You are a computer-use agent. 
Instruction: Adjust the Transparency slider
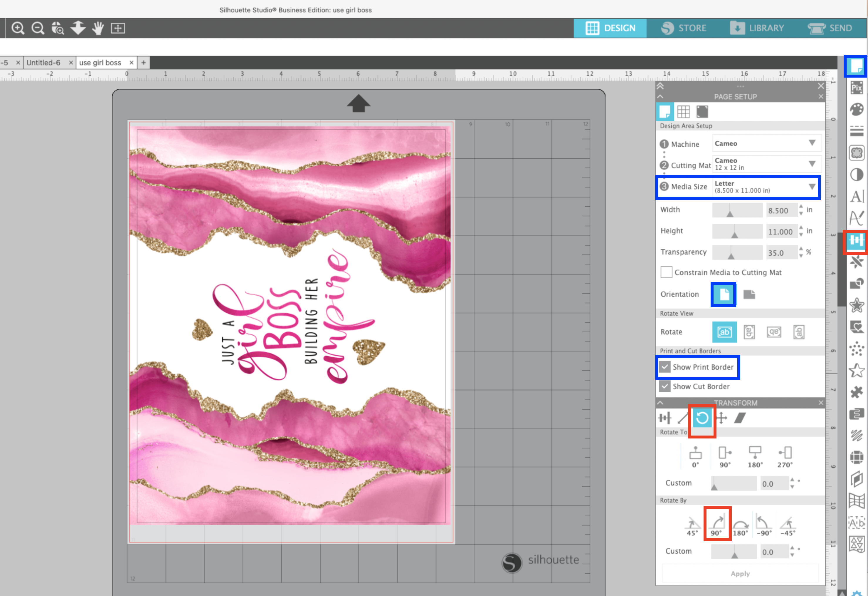(x=737, y=252)
